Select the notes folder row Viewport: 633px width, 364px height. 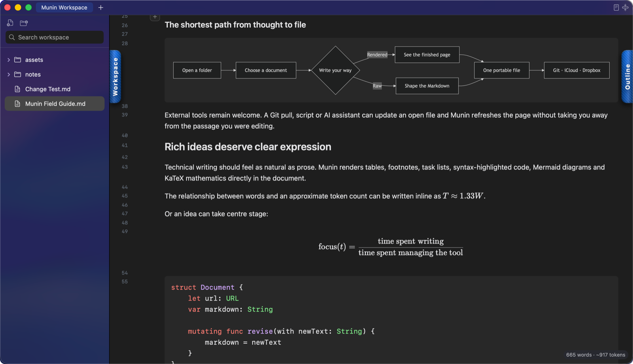(x=55, y=74)
